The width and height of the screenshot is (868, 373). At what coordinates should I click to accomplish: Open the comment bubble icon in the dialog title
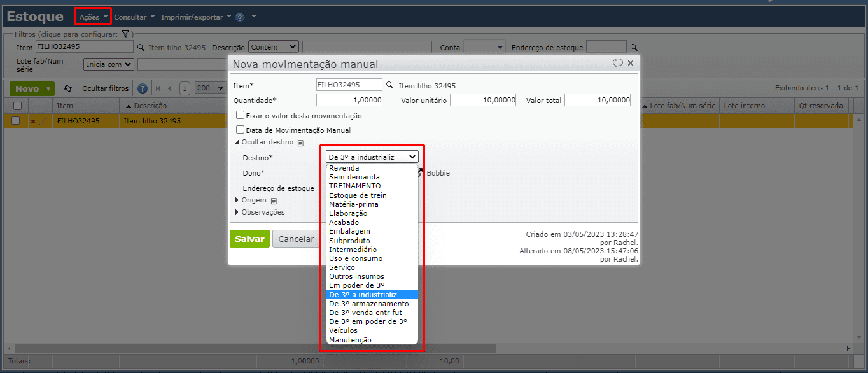[617, 63]
